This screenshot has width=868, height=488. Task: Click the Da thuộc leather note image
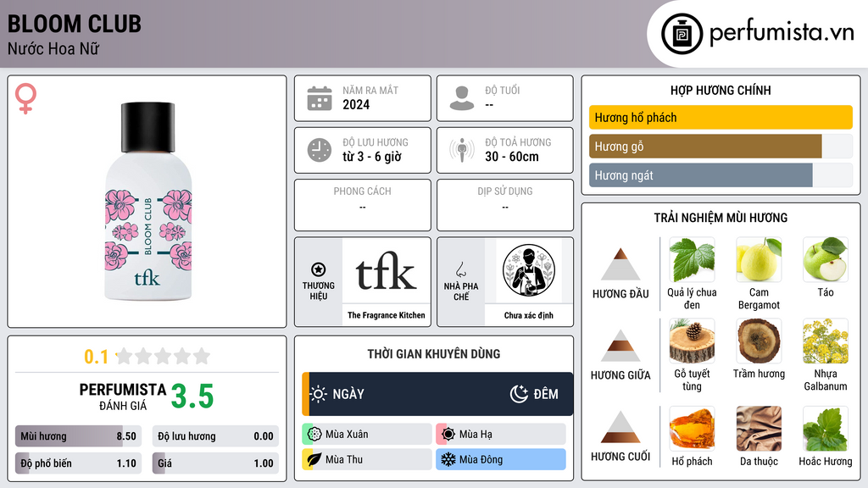pyautogui.click(x=759, y=429)
